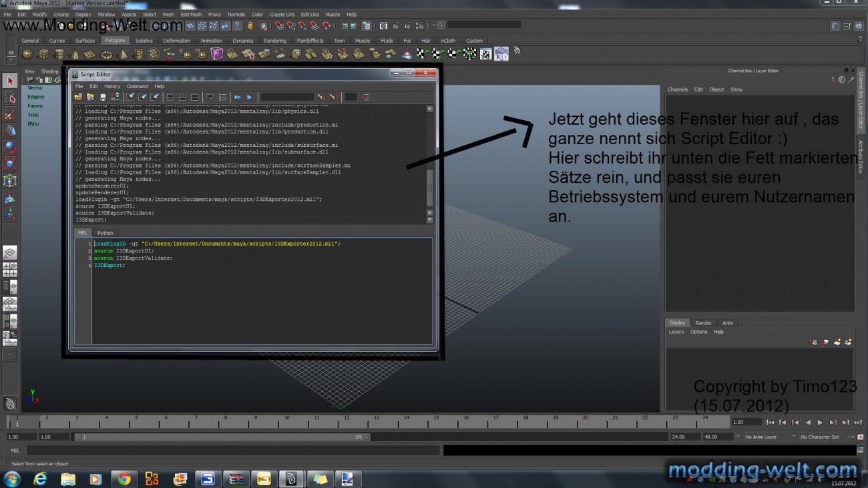The height and width of the screenshot is (488, 868).
Task: Go to end of playback range
Action: tap(858, 423)
